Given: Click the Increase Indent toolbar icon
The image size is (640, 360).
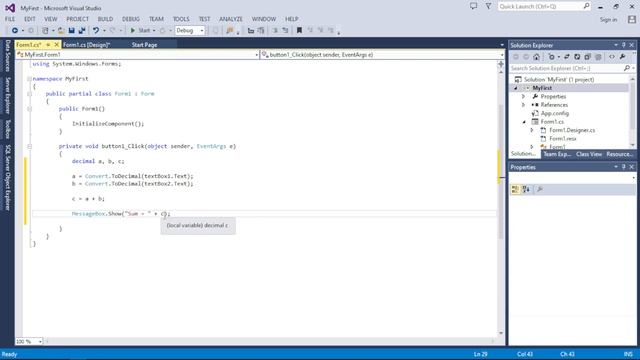Looking at the screenshot, I should coord(260,31).
